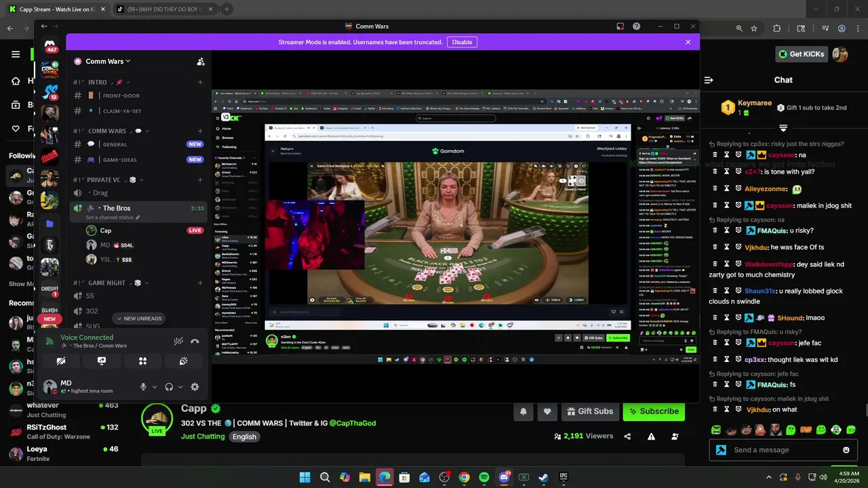Report stream warning triangle icon
Viewport: 868px width, 488px height.
651,436
